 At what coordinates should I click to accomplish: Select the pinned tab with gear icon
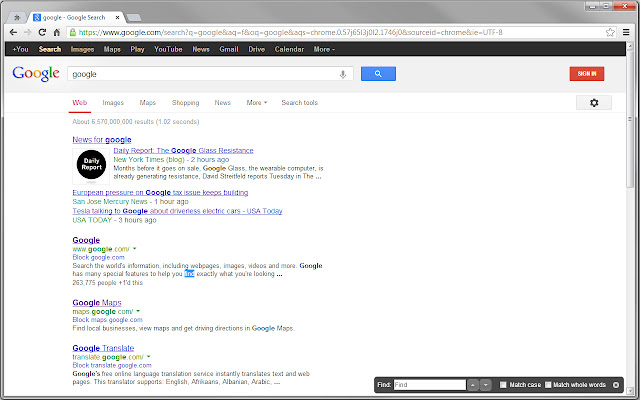17,18
